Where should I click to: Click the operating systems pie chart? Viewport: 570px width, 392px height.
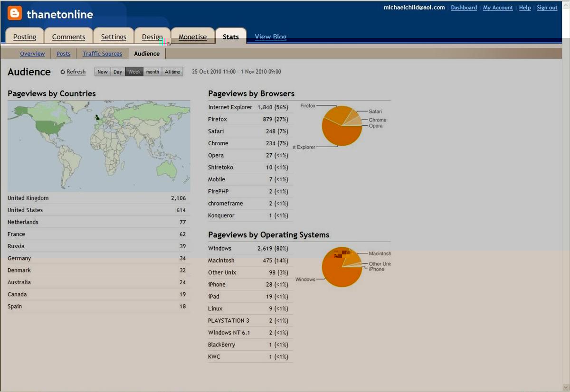click(x=342, y=267)
